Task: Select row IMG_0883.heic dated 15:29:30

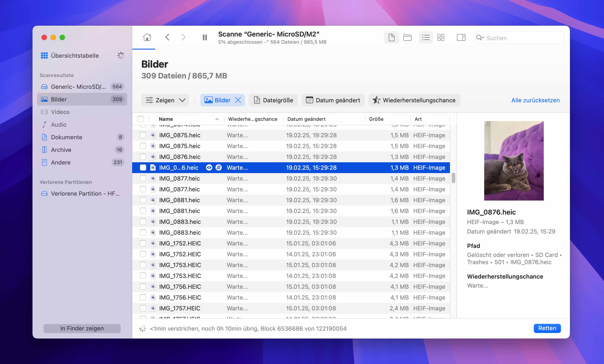Action: (x=291, y=232)
